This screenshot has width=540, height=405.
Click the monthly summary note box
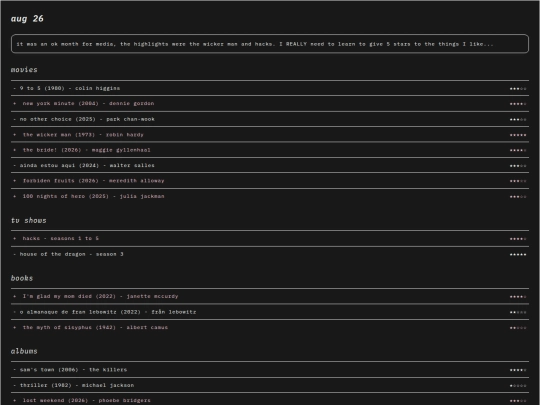pyautogui.click(x=270, y=44)
